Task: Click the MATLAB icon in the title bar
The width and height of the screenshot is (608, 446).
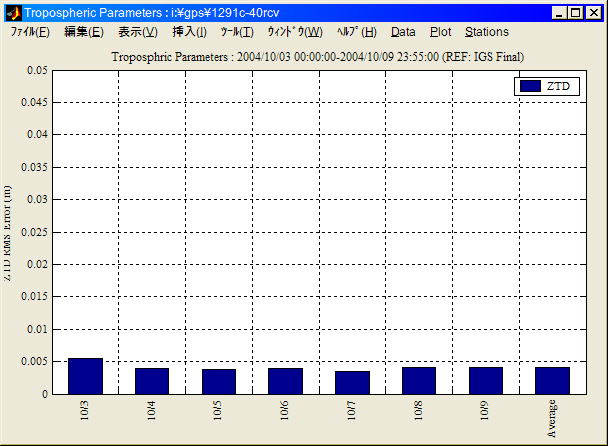Action: [13, 13]
